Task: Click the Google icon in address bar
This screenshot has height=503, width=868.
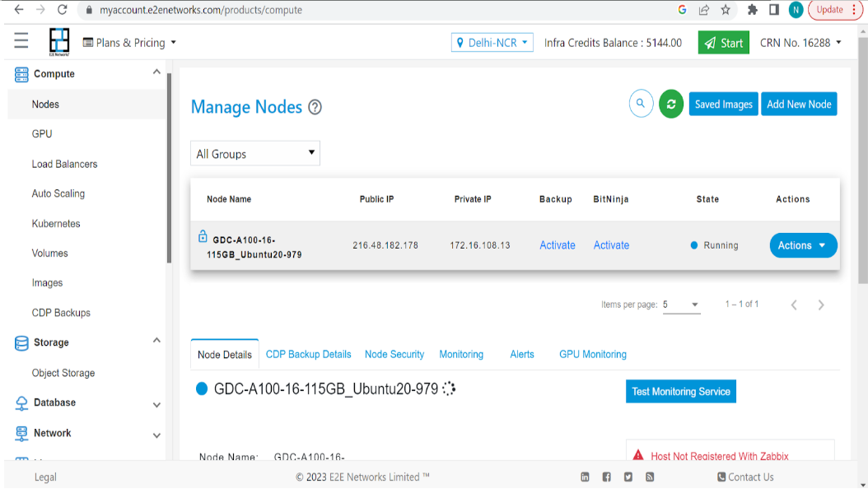Action: pos(682,9)
